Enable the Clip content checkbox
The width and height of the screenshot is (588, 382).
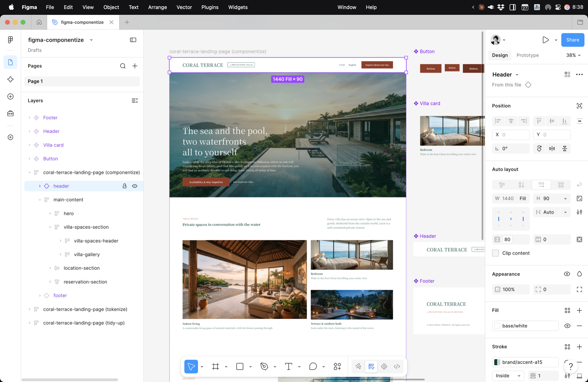[496, 253]
